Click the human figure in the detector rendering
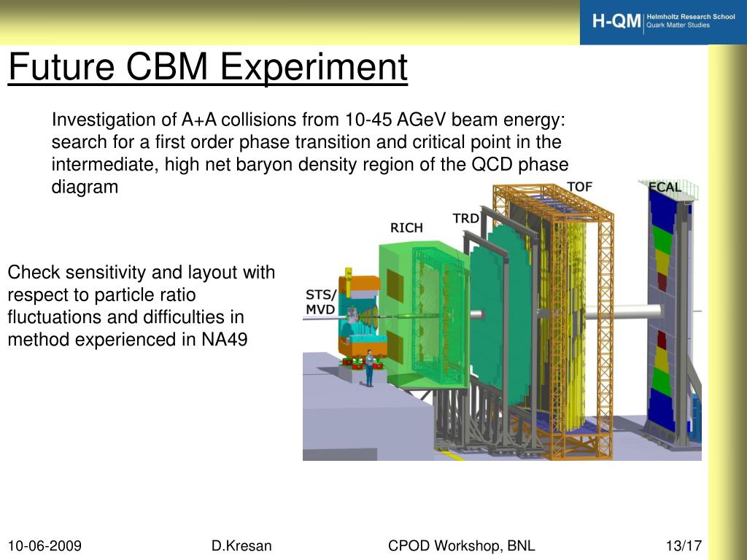Viewport: 747px width, 560px height. pos(369,368)
